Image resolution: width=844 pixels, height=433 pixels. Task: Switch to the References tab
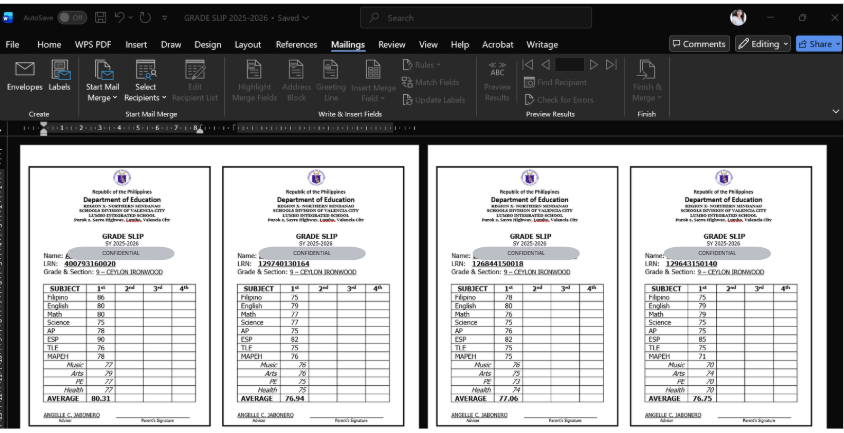[297, 45]
